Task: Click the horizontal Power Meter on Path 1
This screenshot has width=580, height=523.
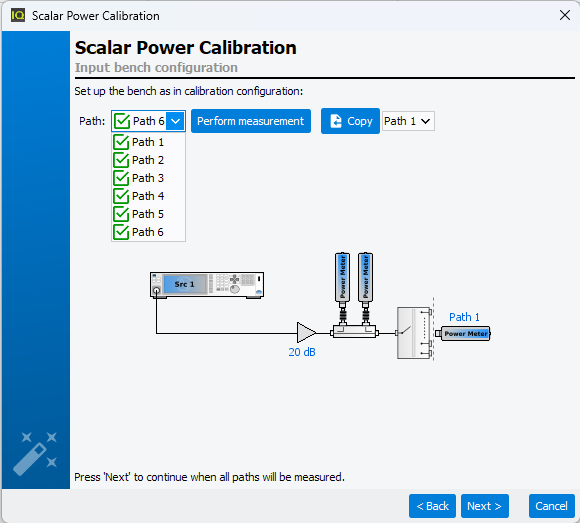Action: 463,334
